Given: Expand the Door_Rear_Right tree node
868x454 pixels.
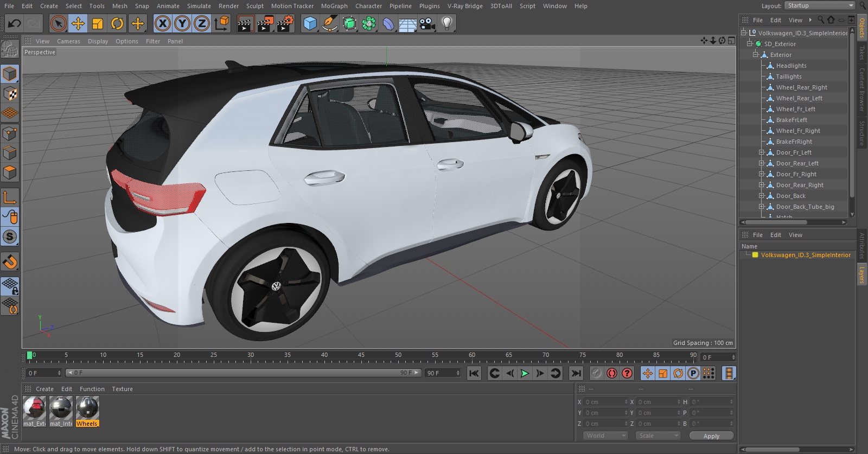Looking at the screenshot, I should pyautogui.click(x=761, y=185).
